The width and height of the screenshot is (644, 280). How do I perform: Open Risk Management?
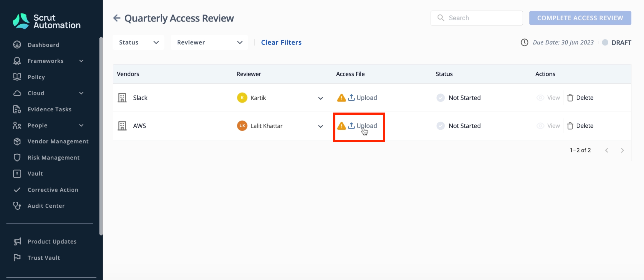click(x=53, y=157)
